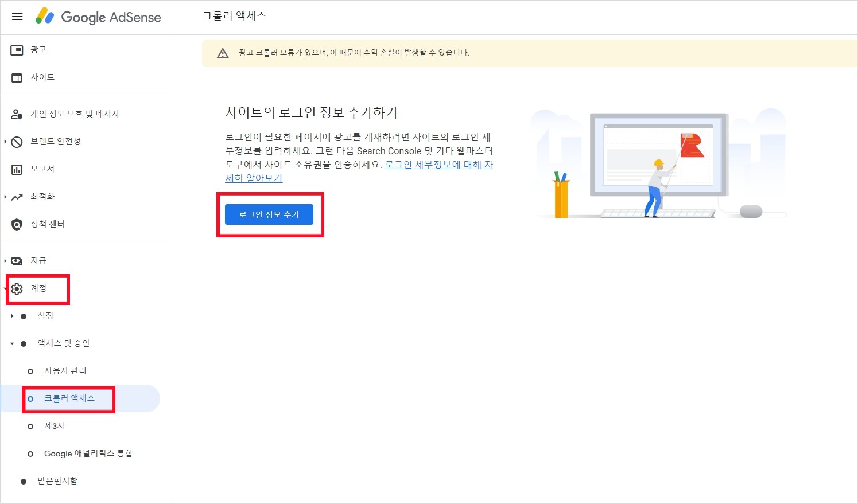Open 최적화 via its trending-arrow icon
The image size is (858, 504).
point(17,196)
